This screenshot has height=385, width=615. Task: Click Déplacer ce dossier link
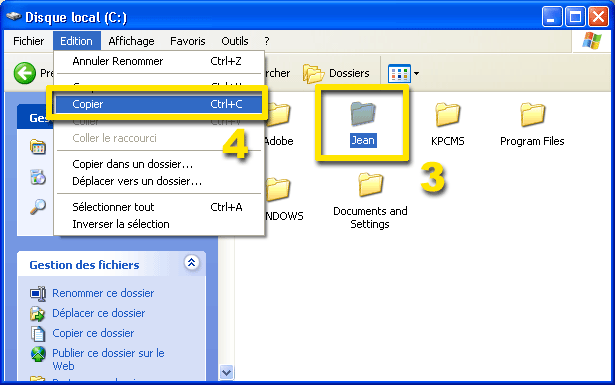[x=99, y=313]
